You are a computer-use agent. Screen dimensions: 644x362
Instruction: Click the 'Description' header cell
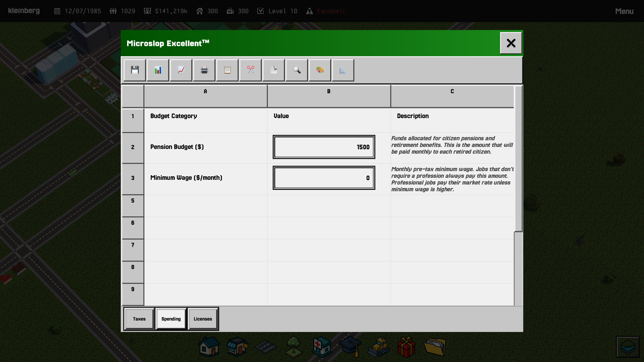pyautogui.click(x=452, y=120)
